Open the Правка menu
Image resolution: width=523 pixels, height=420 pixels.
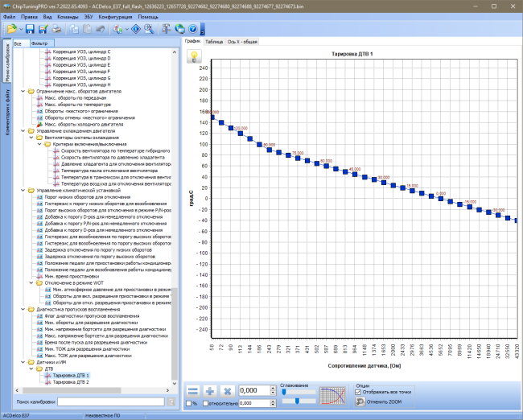click(x=29, y=17)
